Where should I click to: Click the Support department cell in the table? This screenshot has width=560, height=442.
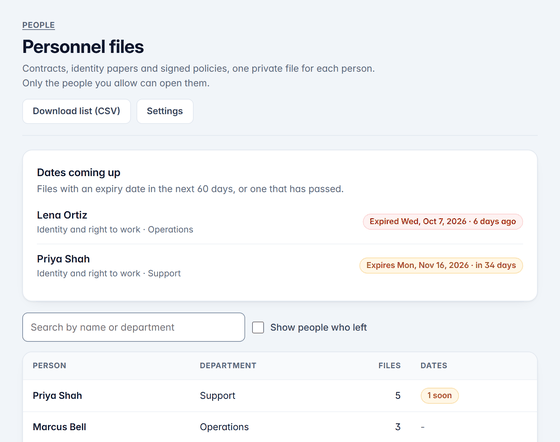218,396
